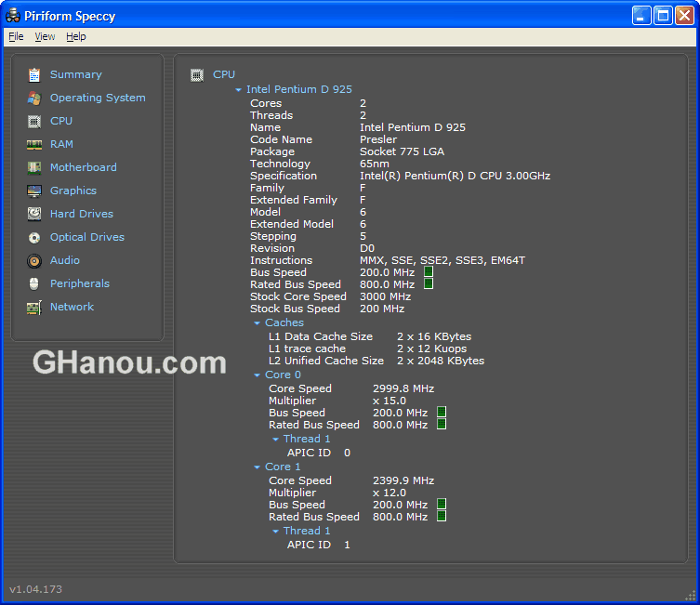This screenshot has width=700, height=605.
Task: Go to the Summary section
Action: coord(76,74)
